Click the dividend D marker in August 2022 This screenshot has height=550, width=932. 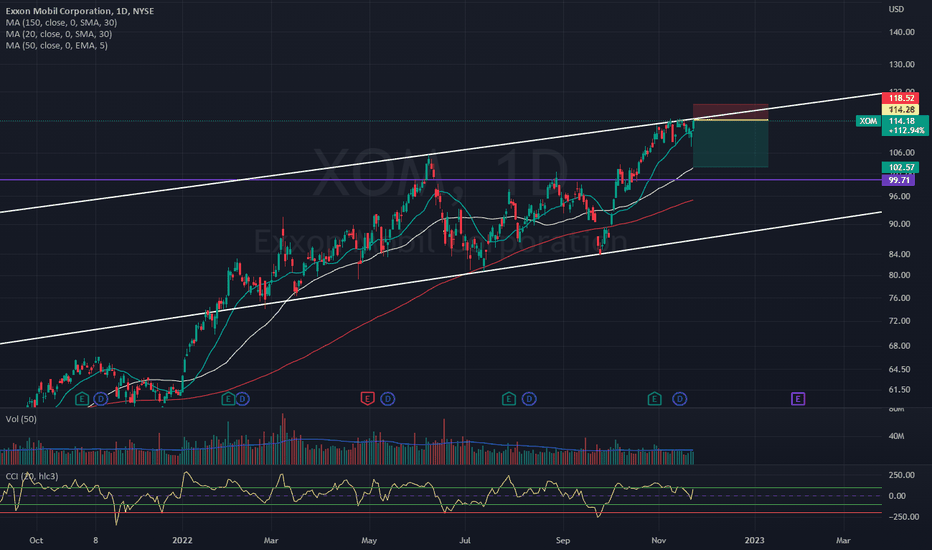[529, 399]
